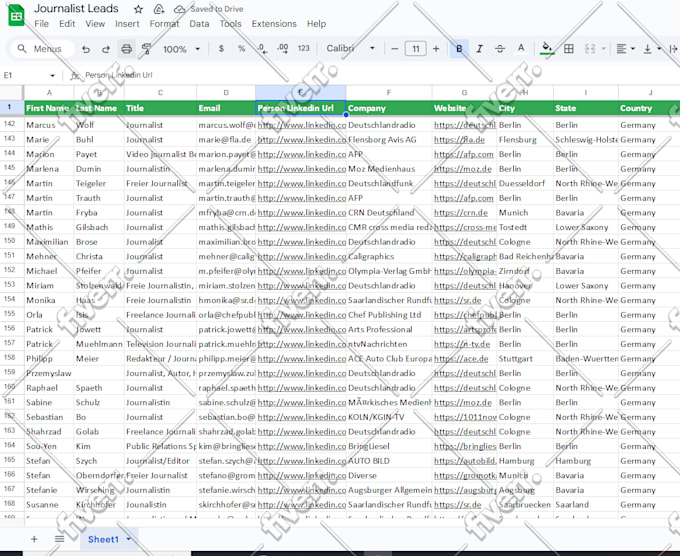Search the Menus box
The width and height of the screenshot is (680, 556).
point(42,49)
